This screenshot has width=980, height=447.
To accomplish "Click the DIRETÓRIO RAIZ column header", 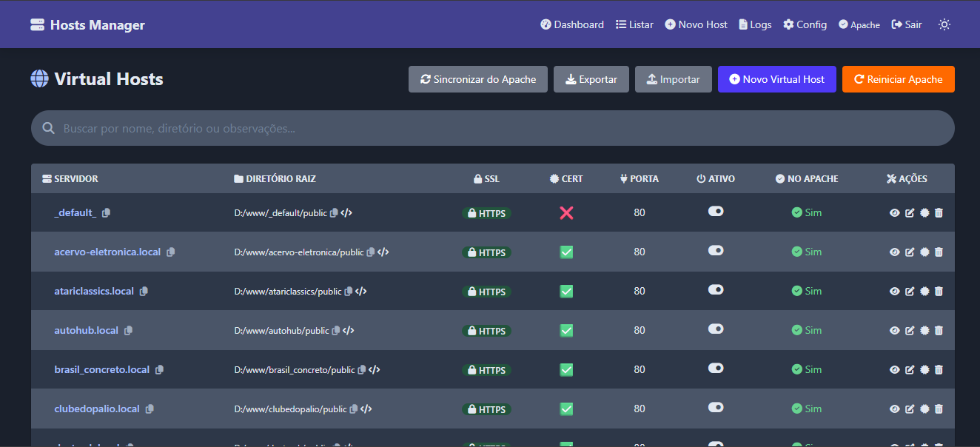I will click(x=275, y=179).
